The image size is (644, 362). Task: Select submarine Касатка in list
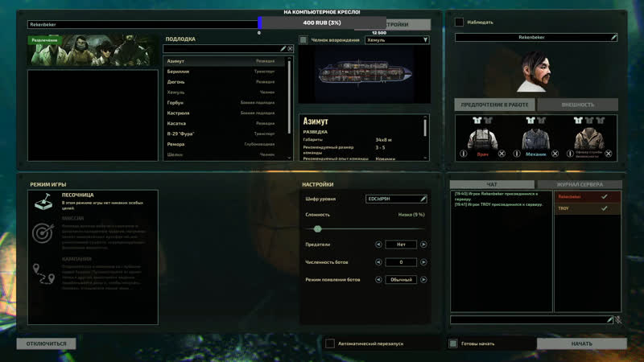click(x=225, y=123)
